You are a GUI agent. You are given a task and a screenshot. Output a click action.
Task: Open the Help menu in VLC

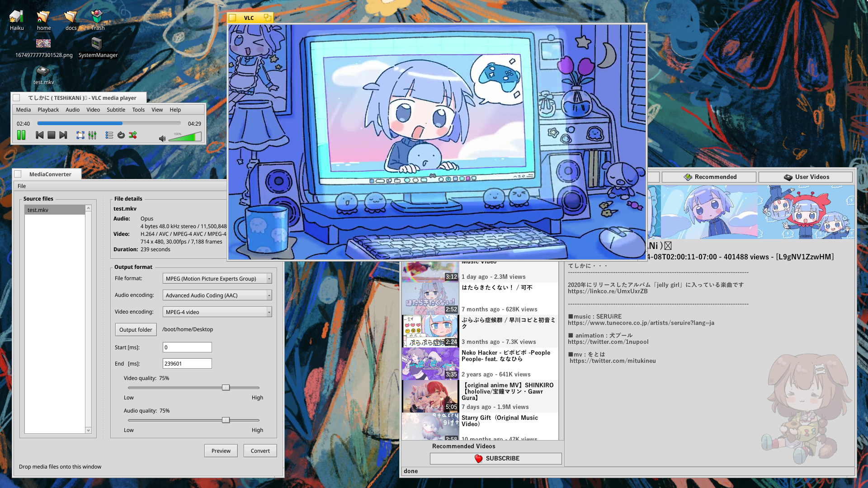pos(175,110)
